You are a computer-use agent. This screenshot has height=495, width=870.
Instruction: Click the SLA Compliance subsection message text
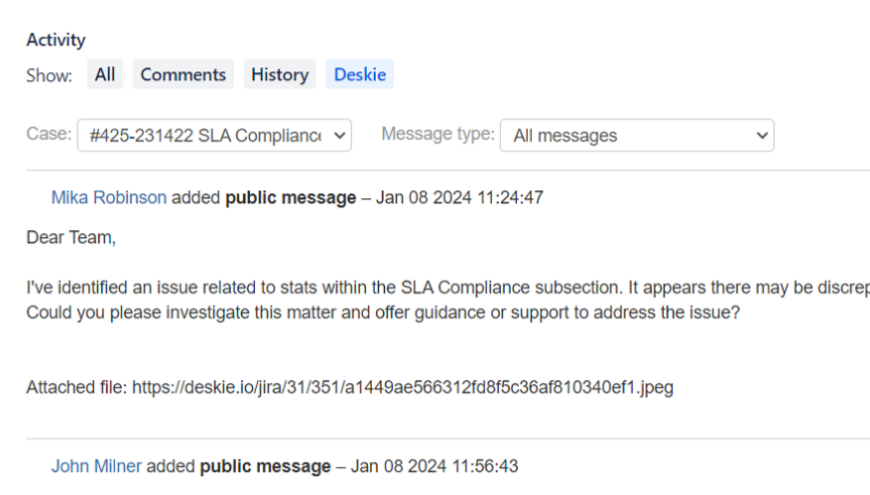pyautogui.click(x=440, y=288)
